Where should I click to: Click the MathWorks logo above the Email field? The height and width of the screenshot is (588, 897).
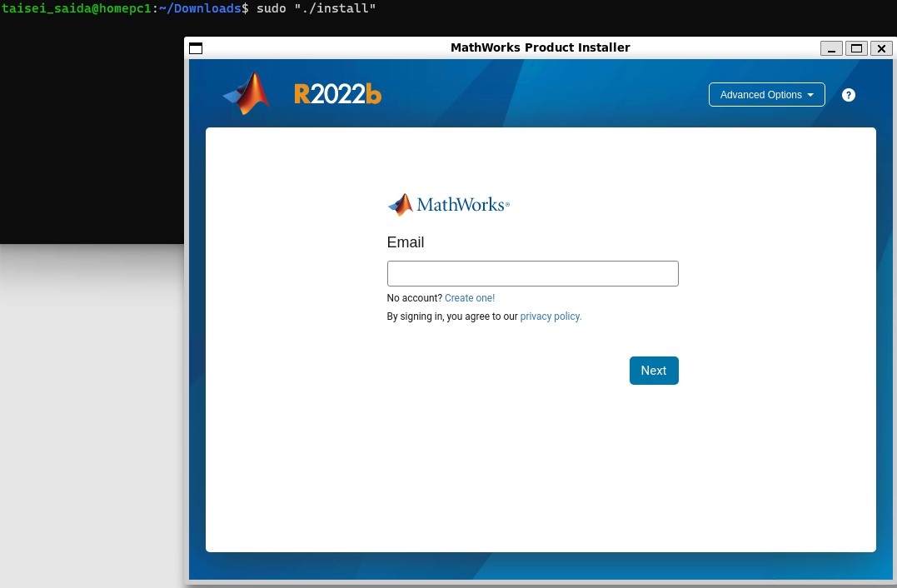[447, 205]
